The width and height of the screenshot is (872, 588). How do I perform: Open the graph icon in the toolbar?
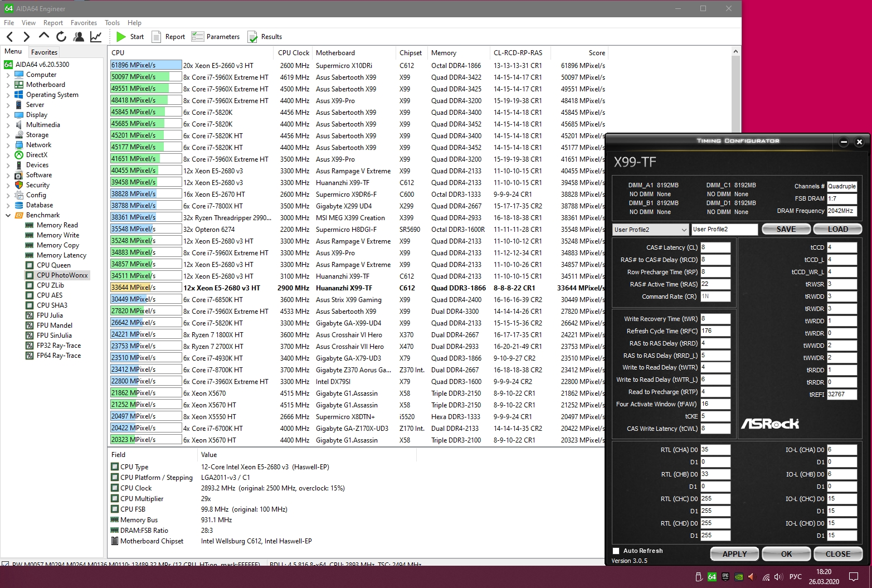[96, 37]
